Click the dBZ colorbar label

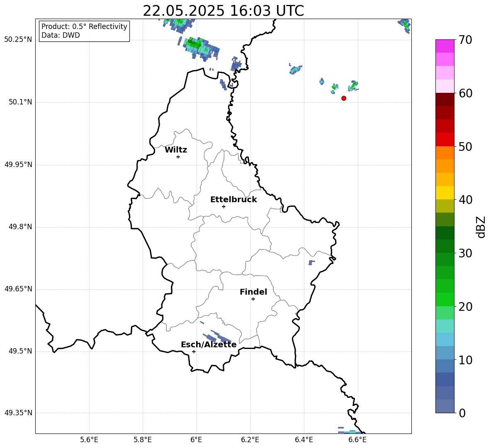(481, 227)
